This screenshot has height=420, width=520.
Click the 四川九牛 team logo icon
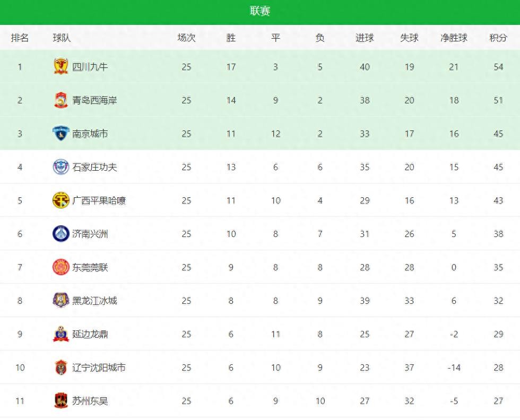61,67
